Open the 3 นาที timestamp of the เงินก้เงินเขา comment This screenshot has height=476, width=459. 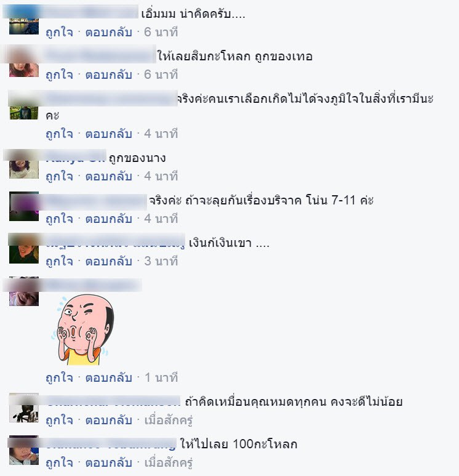(x=161, y=261)
